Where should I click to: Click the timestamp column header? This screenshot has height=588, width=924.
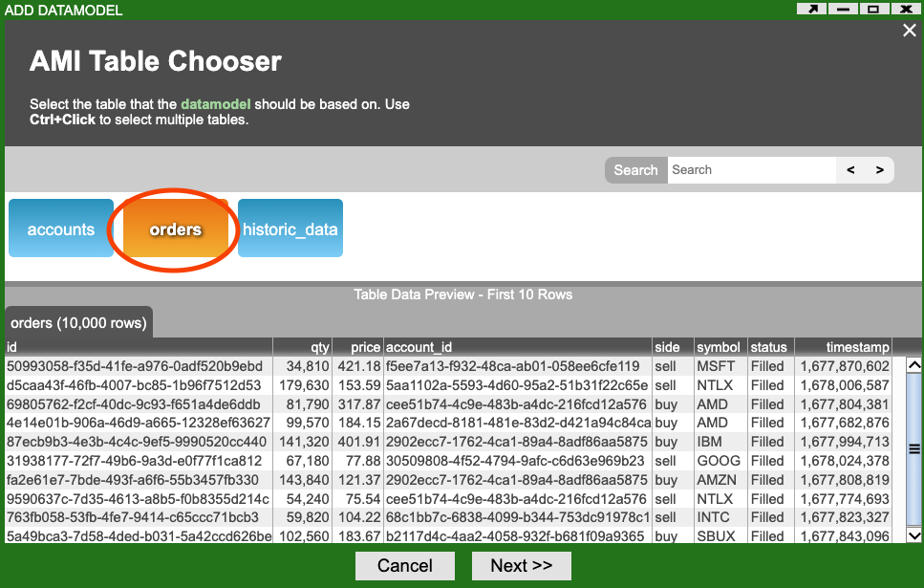tap(844, 347)
